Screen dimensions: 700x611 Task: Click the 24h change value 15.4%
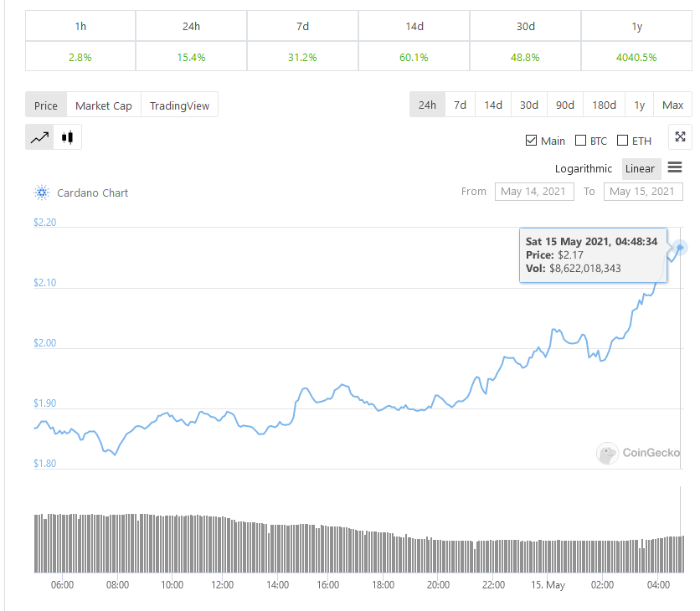point(191,57)
